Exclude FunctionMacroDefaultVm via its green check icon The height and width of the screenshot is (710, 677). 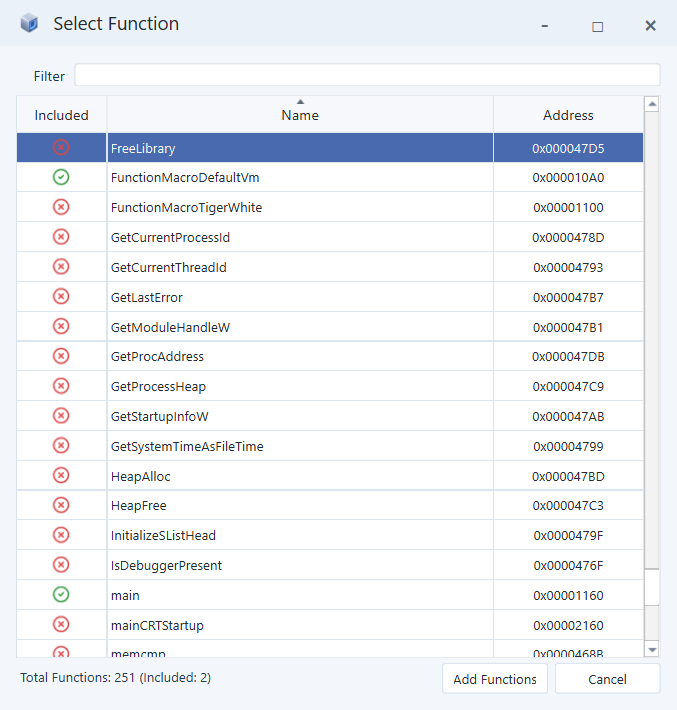point(61,177)
